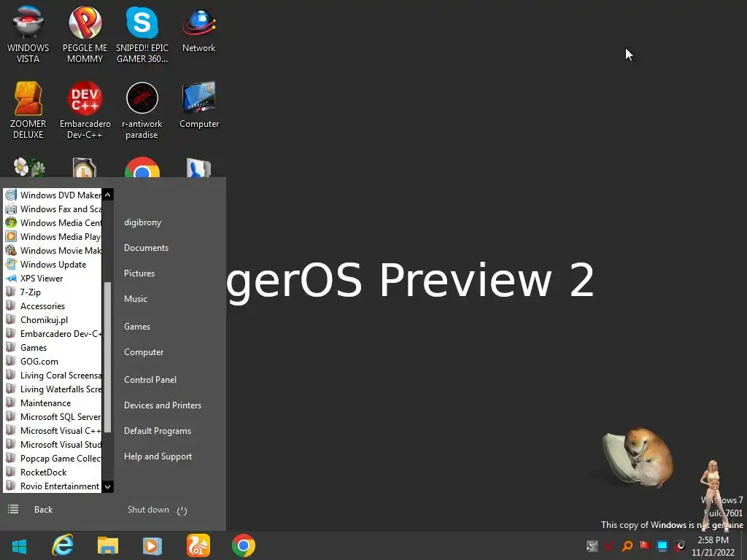Screen dimensions: 747x560
Task: Click the Network desktop icon
Action: pyautogui.click(x=198, y=29)
